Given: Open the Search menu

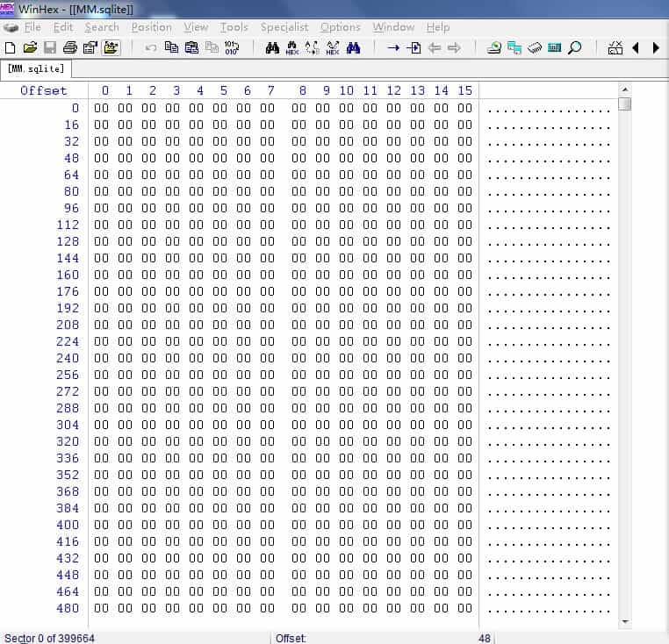Looking at the screenshot, I should (x=102, y=27).
